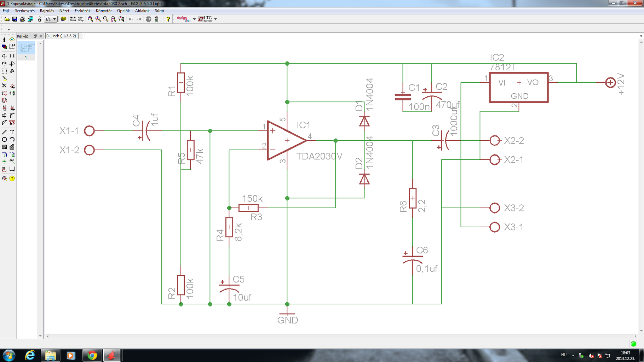Open Internet Explorer from the taskbar
The image size is (644, 362).
(30, 355)
